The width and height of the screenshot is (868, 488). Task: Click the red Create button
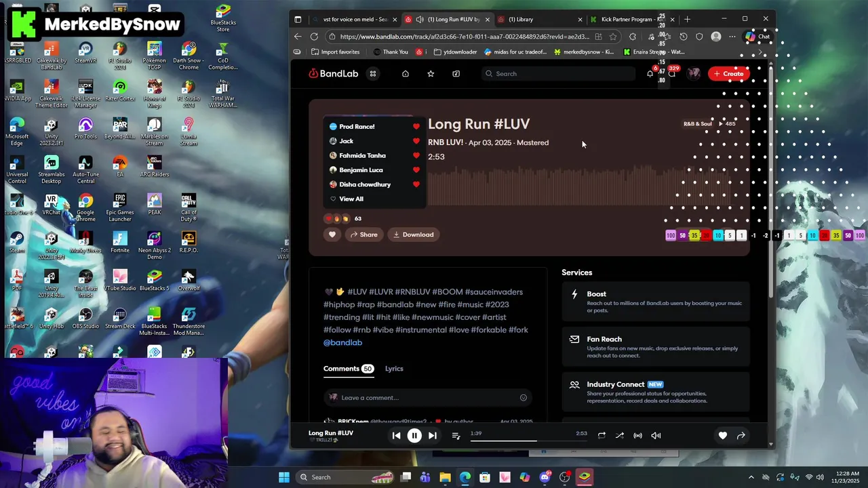[x=728, y=74]
